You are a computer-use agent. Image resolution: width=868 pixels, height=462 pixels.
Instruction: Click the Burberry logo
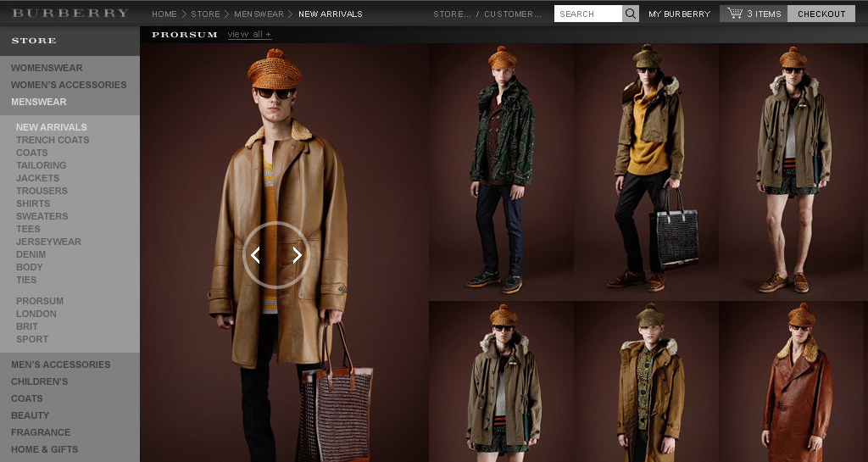70,14
